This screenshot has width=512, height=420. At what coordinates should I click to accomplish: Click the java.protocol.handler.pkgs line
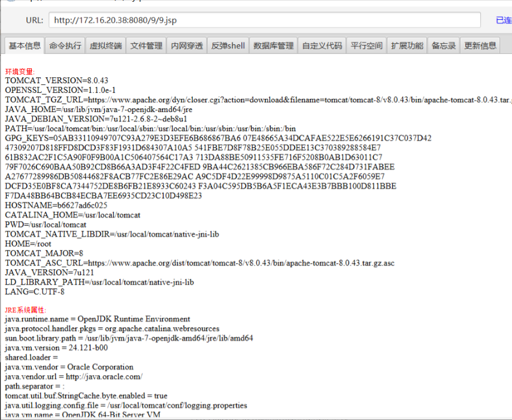pos(112,328)
